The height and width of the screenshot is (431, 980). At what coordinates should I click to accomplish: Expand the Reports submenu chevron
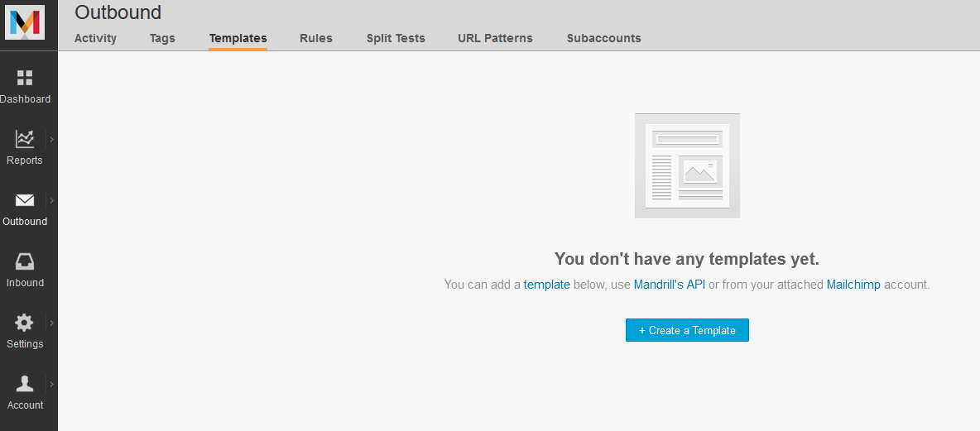(x=51, y=139)
